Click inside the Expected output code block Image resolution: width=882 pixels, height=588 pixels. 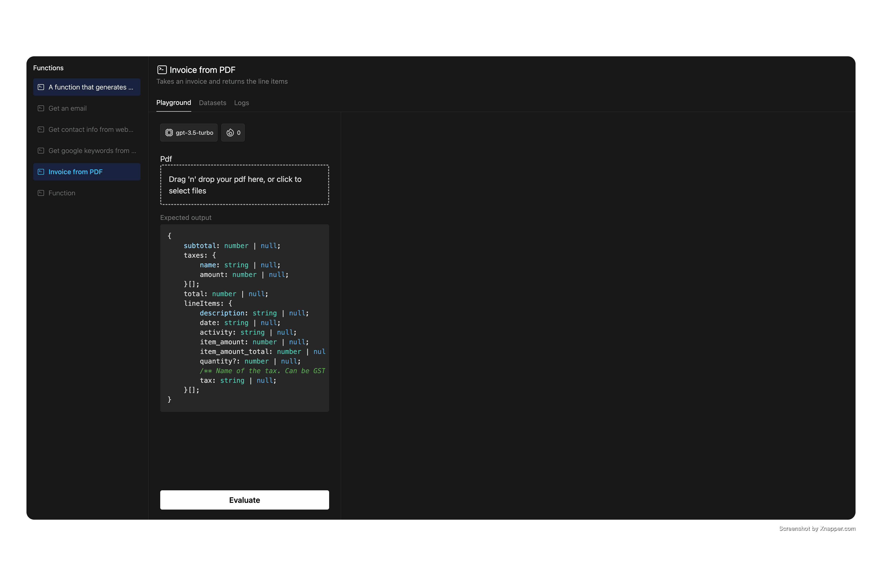244,318
